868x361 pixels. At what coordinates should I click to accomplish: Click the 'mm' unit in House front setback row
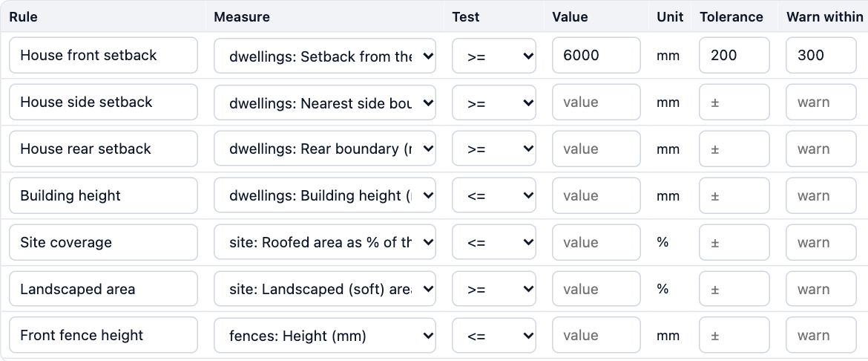[668, 56]
